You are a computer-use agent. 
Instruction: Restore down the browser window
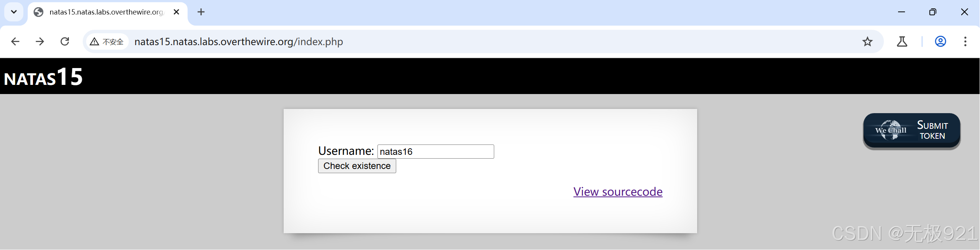coord(933,12)
